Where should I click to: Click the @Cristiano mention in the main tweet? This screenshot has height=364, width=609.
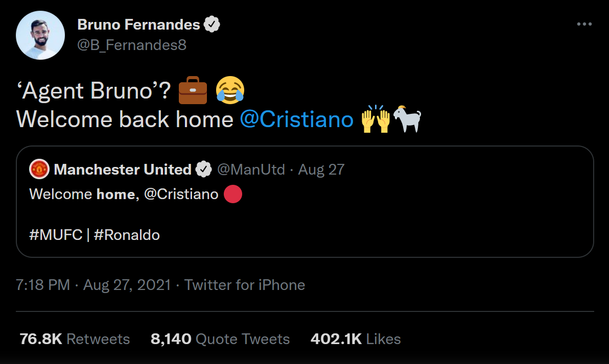296,119
